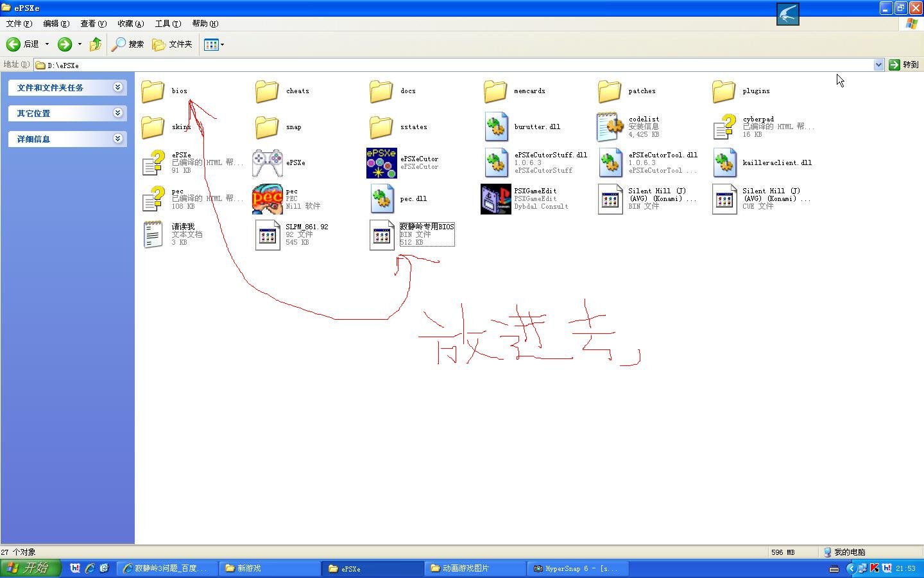This screenshot has width=924, height=578.
Task: Expand the Other Places panel
Action: coord(117,113)
